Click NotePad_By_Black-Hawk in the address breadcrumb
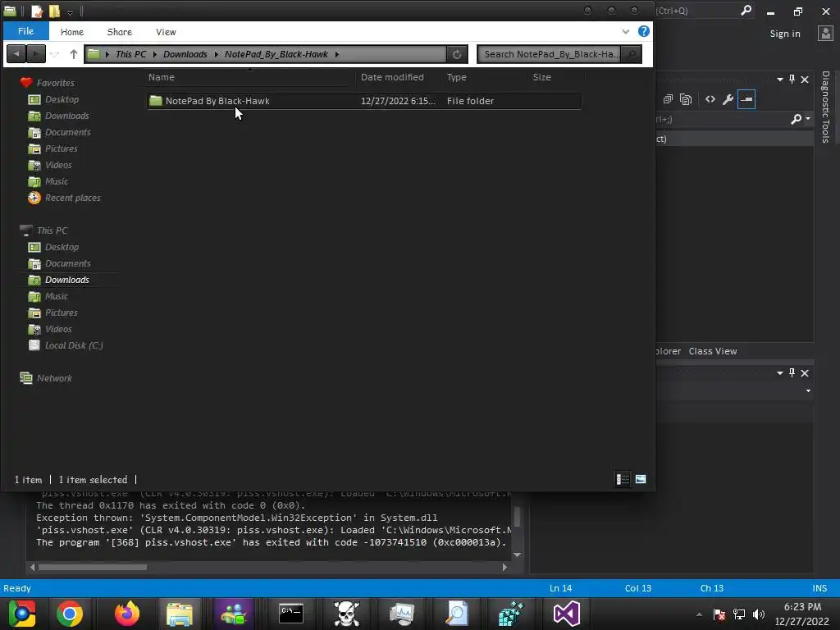Image resolution: width=840 pixels, height=630 pixels. coord(276,54)
